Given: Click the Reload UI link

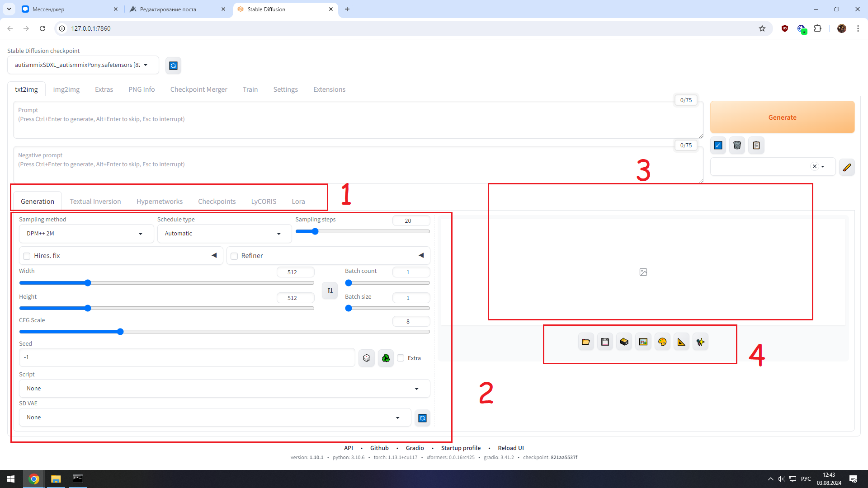Looking at the screenshot, I should click(x=510, y=448).
